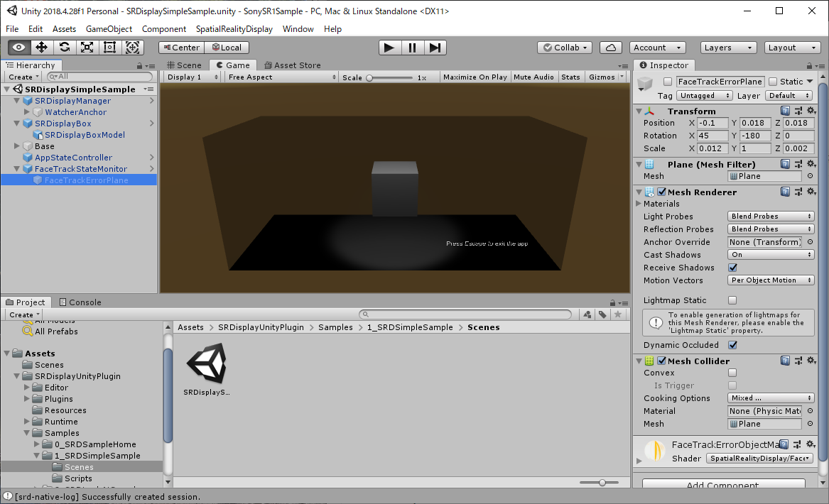Toggle Maximize On Play
Screen dimensions: 829x504
tap(475, 77)
